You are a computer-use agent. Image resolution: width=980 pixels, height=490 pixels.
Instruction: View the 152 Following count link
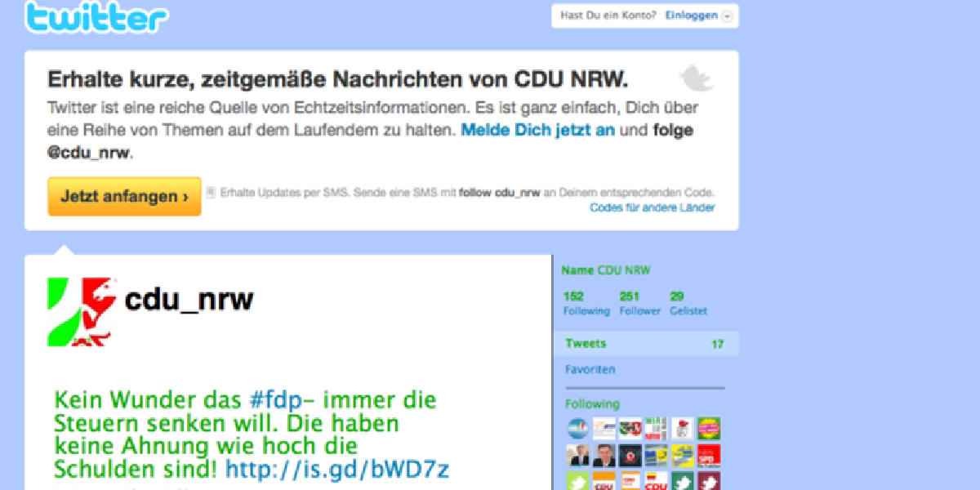click(x=586, y=303)
